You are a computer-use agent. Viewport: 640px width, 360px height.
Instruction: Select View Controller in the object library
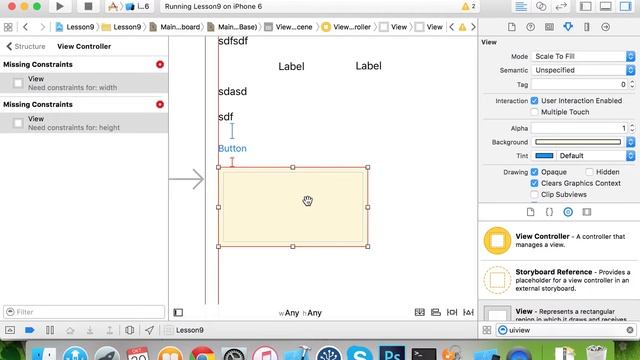coord(559,240)
